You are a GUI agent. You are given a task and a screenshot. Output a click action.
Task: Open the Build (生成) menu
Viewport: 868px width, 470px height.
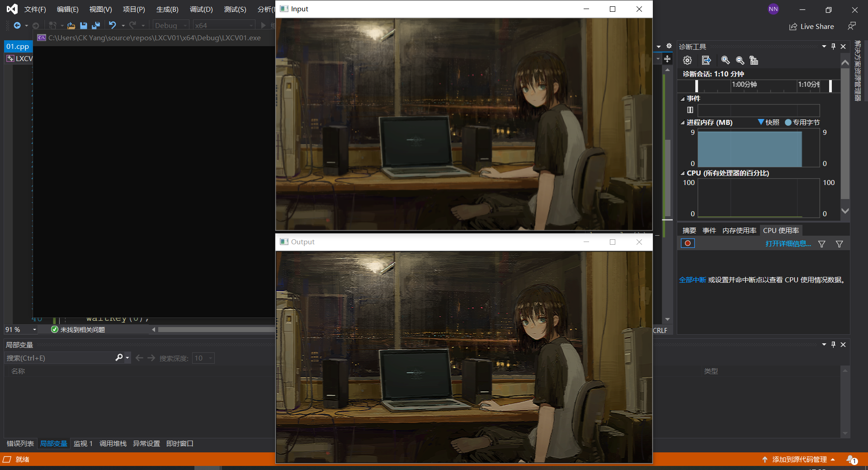click(x=167, y=9)
